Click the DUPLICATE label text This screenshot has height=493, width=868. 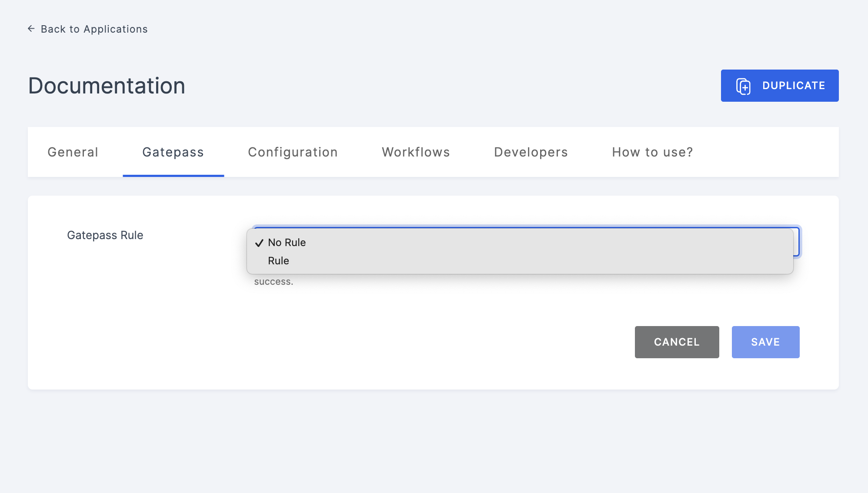point(794,85)
